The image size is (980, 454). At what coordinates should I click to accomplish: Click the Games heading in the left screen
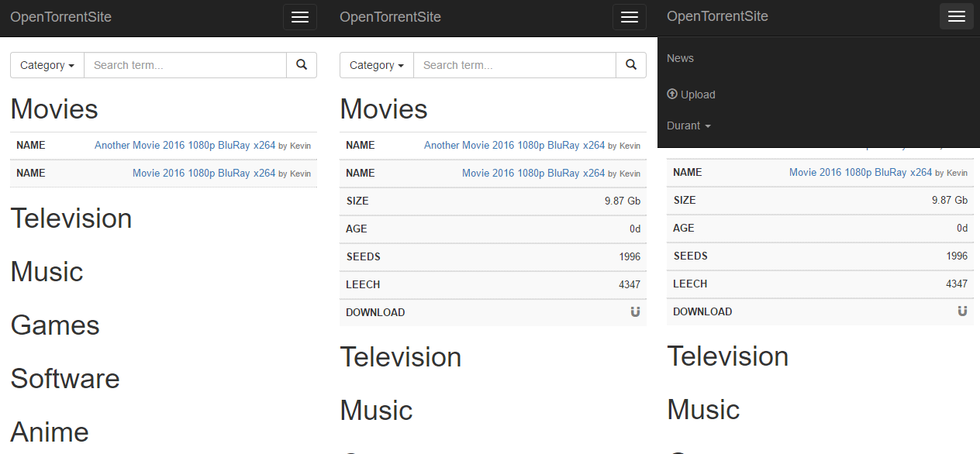click(x=55, y=325)
